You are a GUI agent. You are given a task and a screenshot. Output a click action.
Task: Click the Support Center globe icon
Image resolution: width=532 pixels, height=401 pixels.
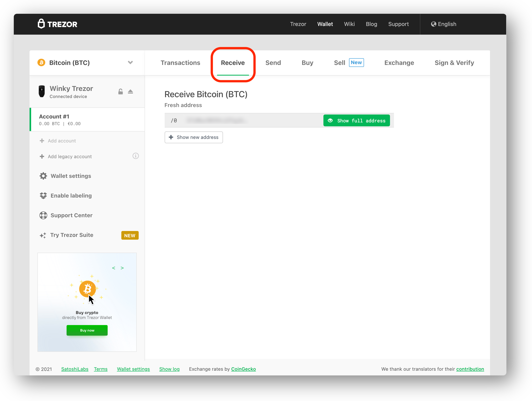(x=43, y=215)
